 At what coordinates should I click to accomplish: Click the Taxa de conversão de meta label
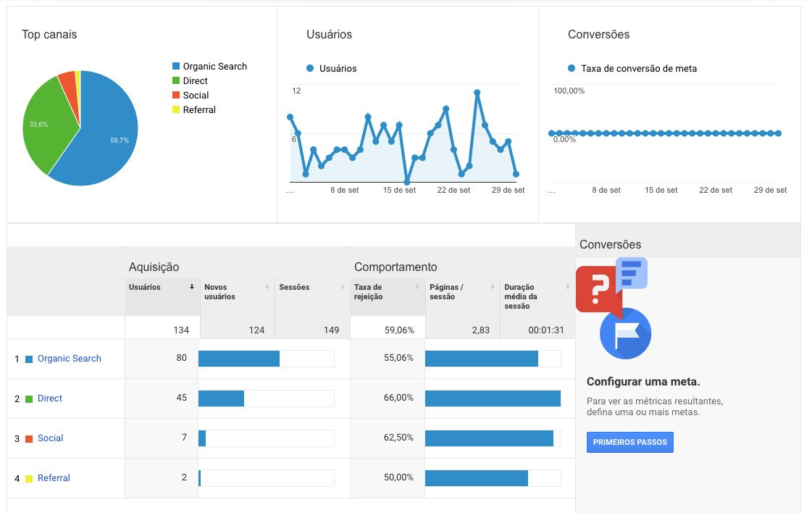tap(639, 68)
